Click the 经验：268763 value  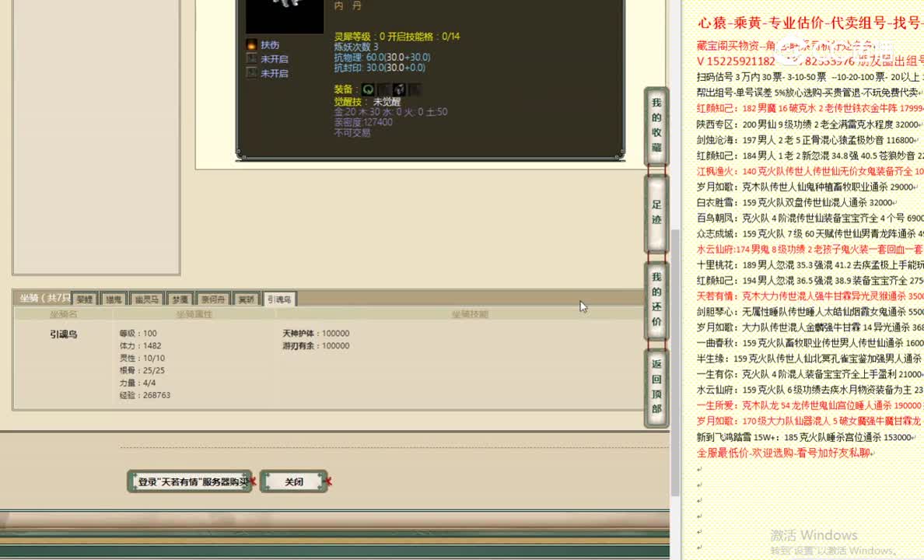pos(145,395)
